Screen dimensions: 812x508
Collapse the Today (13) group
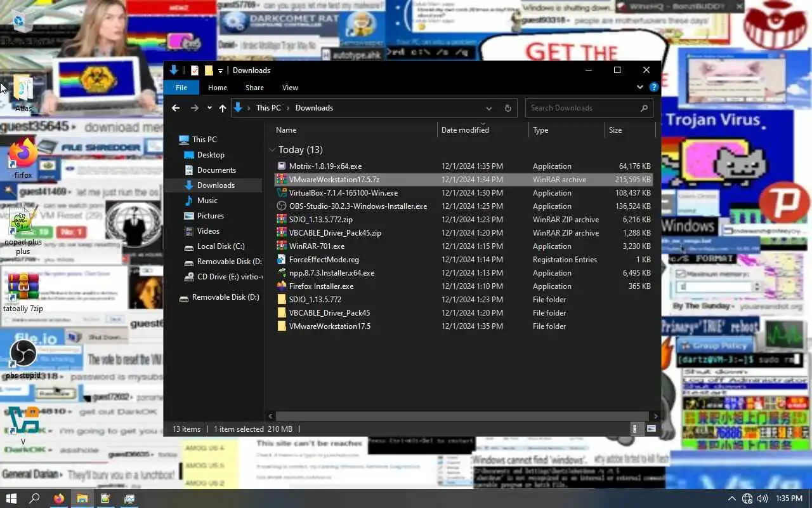tap(272, 150)
